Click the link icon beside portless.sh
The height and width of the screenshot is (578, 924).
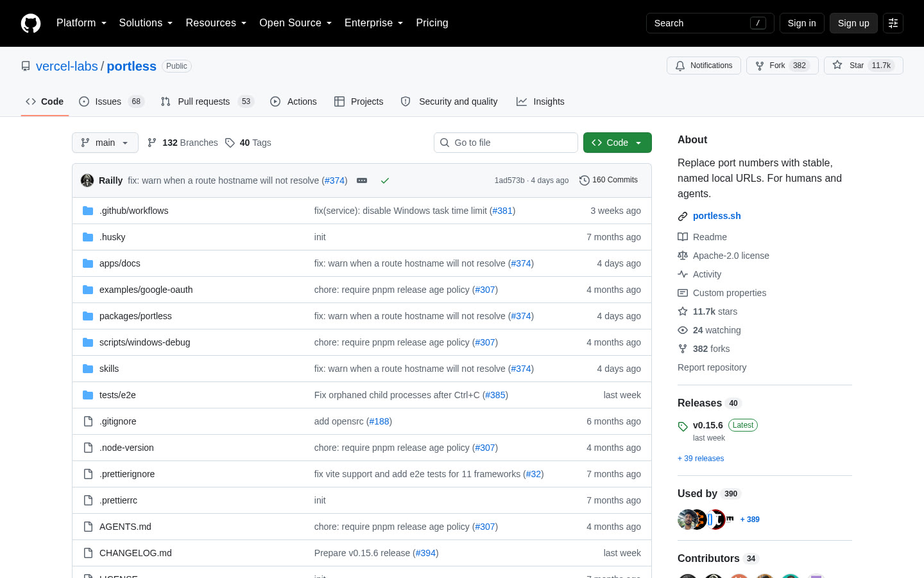click(683, 216)
